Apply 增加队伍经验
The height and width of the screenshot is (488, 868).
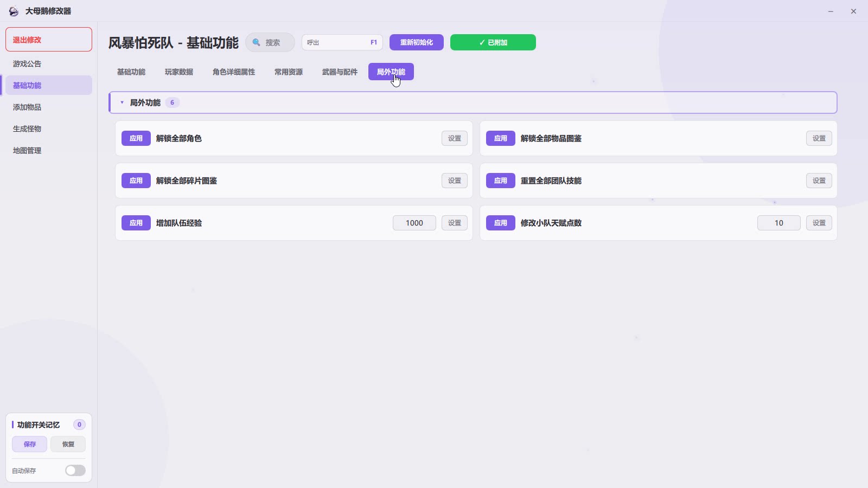tap(136, 223)
